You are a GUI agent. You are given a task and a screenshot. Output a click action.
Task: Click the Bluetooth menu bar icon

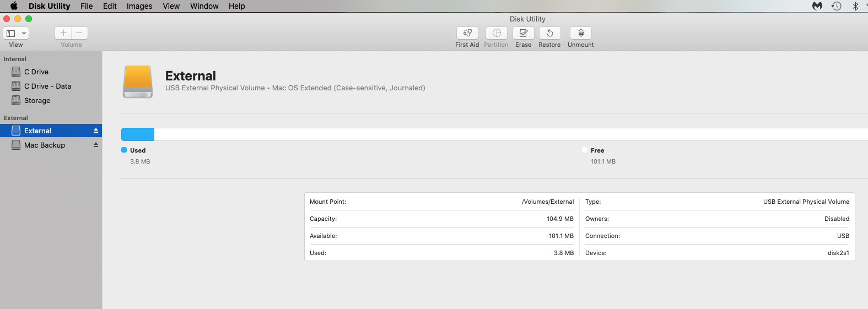[855, 6]
